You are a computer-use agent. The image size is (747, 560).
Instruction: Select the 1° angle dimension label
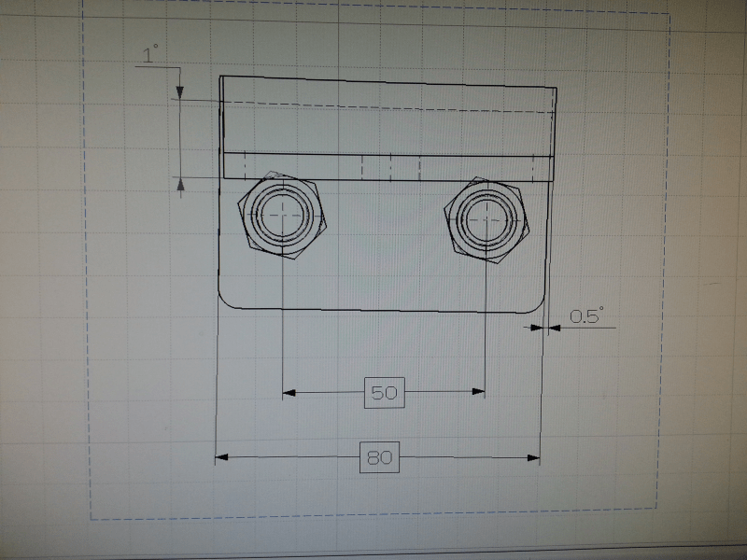click(150, 55)
